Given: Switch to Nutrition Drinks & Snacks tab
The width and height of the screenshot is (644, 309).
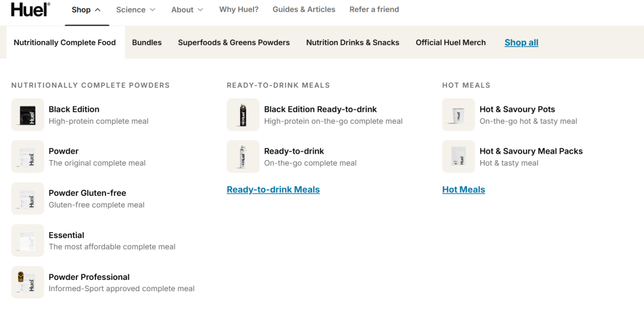Looking at the screenshot, I should pos(353,43).
